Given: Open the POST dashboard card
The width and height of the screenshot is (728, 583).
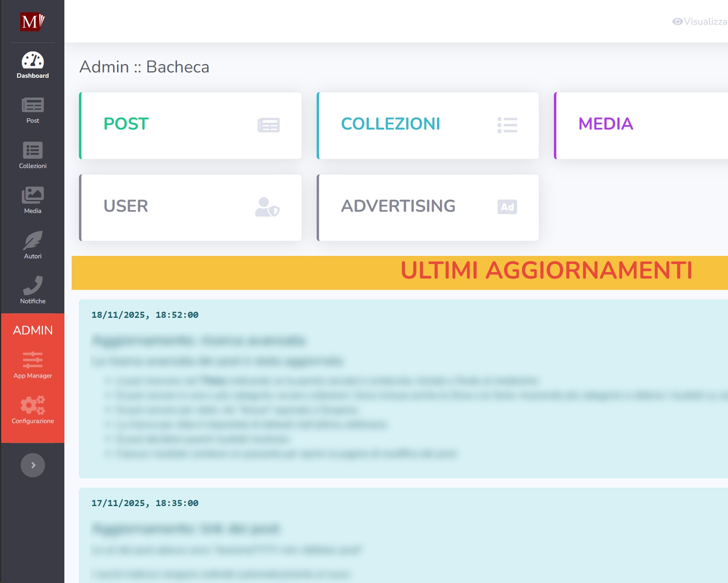Looking at the screenshot, I should coord(190,126).
